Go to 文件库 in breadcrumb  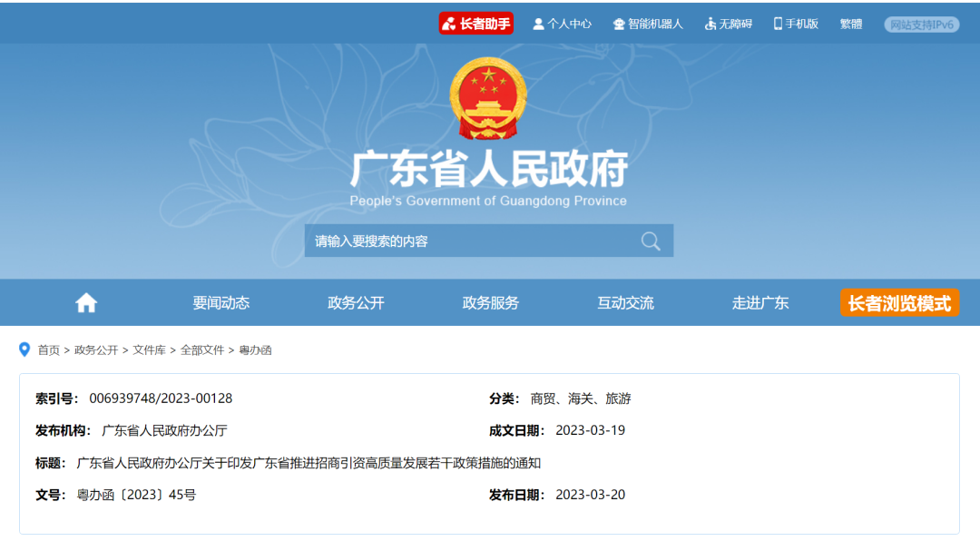pyautogui.click(x=149, y=350)
